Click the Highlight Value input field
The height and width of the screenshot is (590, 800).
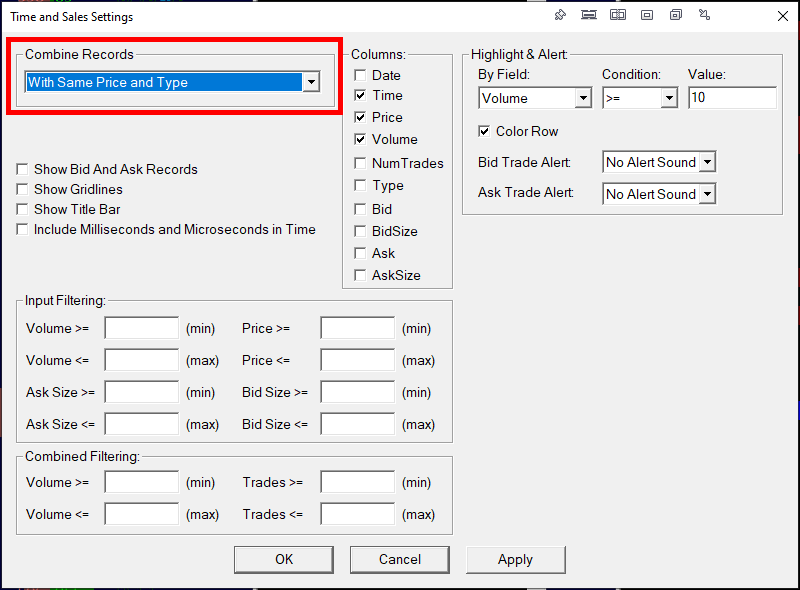click(731, 98)
